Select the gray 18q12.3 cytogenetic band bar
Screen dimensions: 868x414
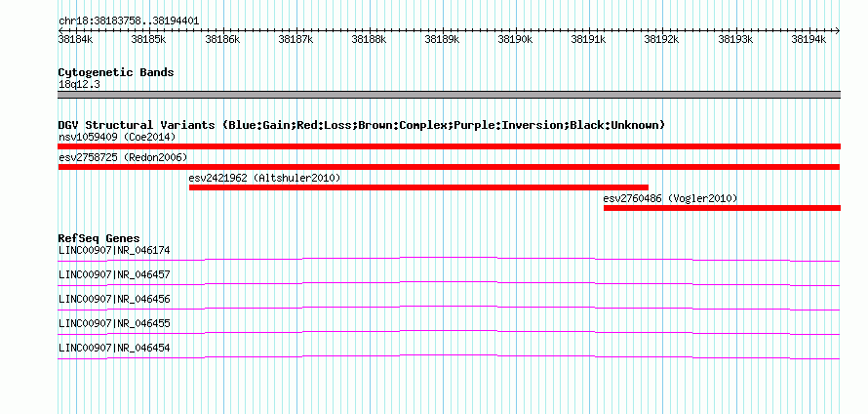pos(449,94)
